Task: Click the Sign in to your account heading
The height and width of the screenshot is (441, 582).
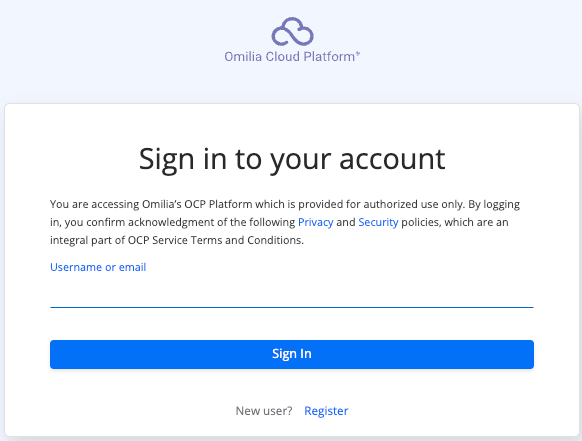Action: click(292, 159)
